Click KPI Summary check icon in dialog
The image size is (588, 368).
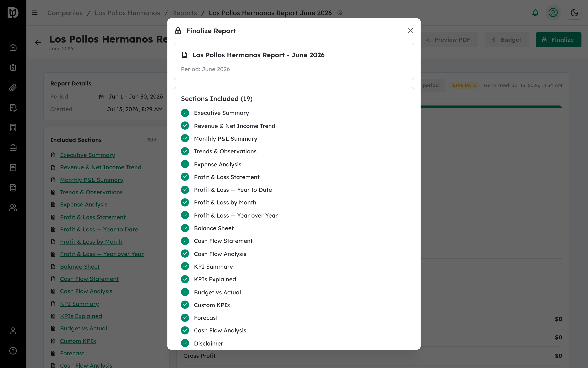point(185,266)
